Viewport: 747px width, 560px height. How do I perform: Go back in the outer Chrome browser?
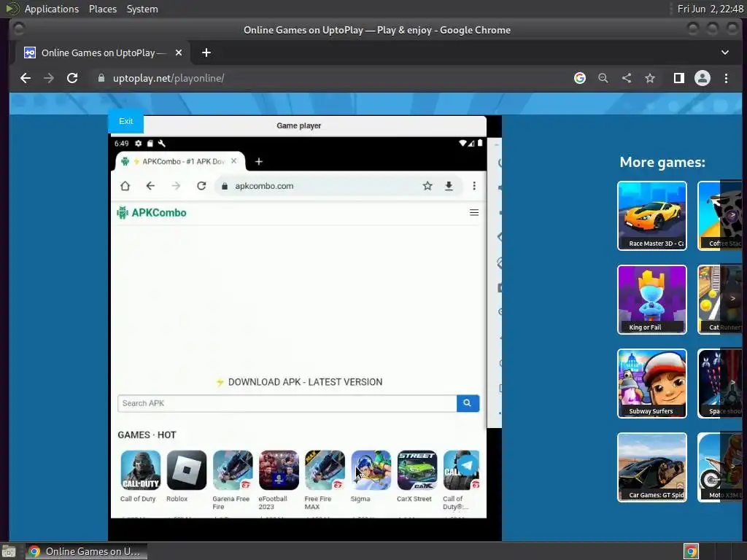click(26, 78)
